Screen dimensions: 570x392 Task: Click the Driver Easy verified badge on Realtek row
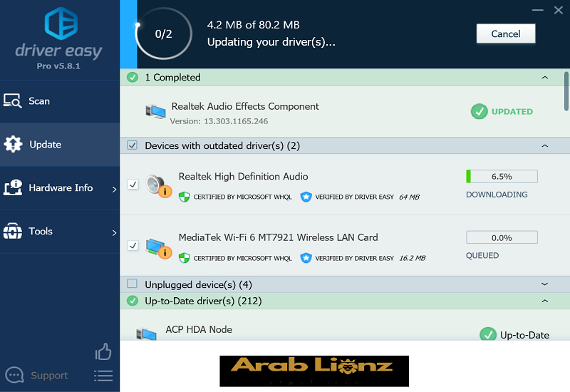click(x=306, y=197)
